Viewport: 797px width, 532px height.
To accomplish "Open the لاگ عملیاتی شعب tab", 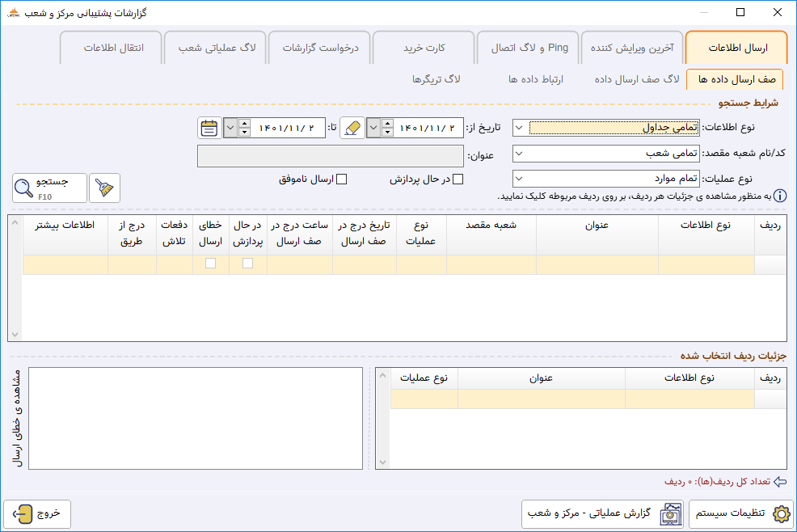I will click(x=216, y=48).
